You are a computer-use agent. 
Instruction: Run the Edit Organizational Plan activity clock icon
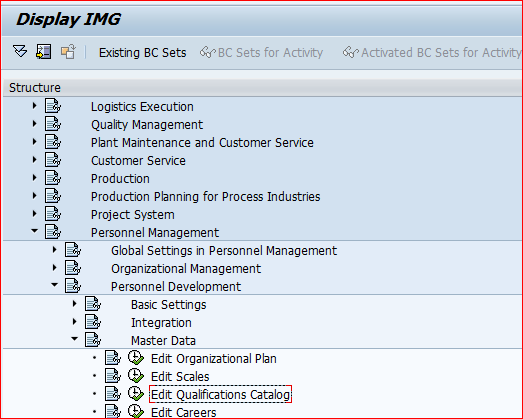pyautogui.click(x=136, y=358)
